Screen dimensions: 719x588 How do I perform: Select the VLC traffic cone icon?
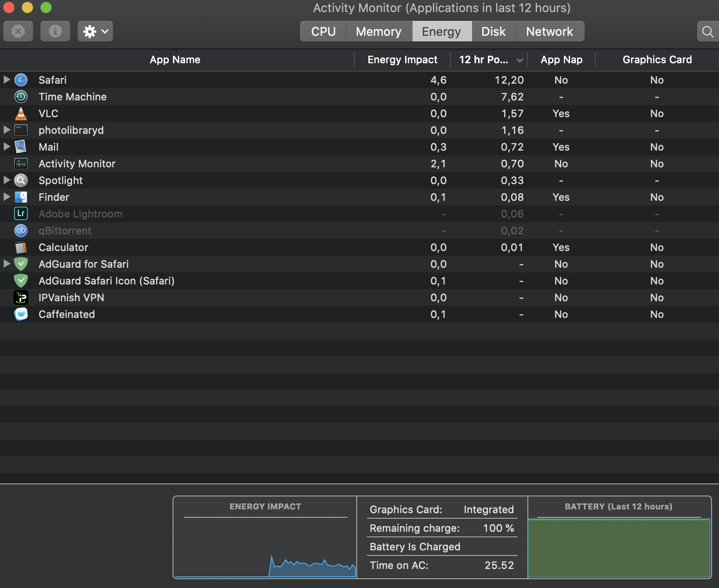click(x=21, y=113)
